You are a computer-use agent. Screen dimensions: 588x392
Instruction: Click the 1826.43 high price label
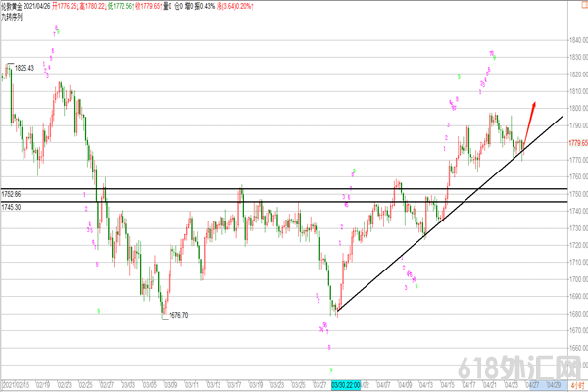tap(24, 68)
